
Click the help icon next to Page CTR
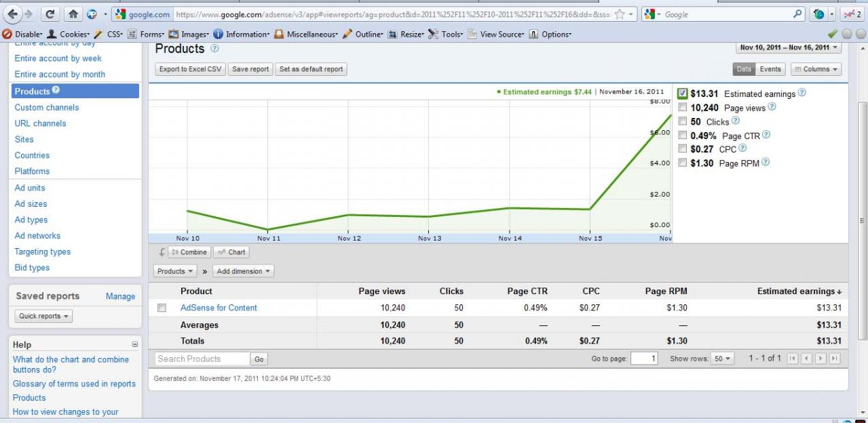pos(766,135)
